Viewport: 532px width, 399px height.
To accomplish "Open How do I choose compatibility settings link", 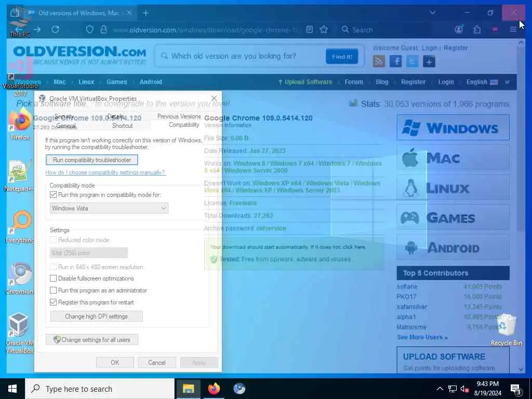I will 105,172.
